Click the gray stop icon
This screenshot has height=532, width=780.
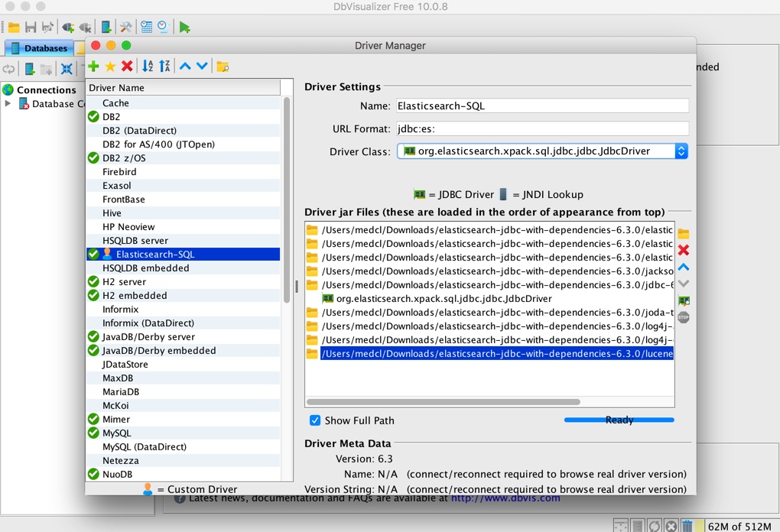point(684,317)
